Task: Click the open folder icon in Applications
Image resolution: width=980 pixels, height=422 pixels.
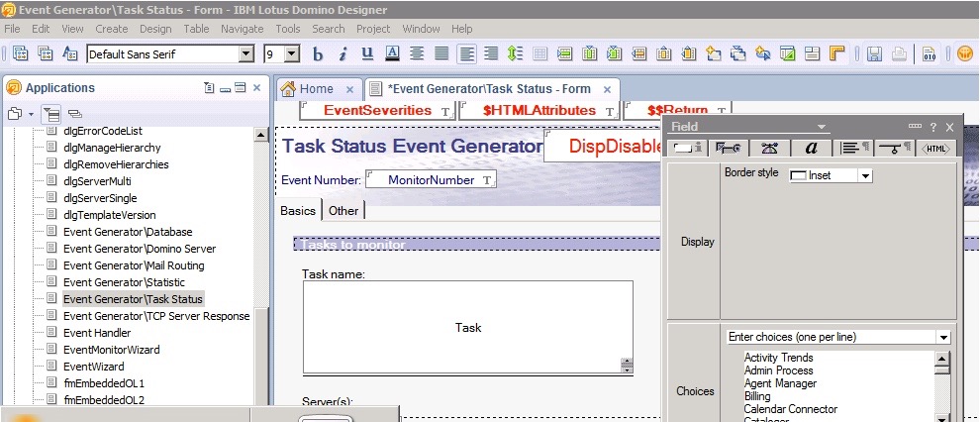Action: coord(15,114)
